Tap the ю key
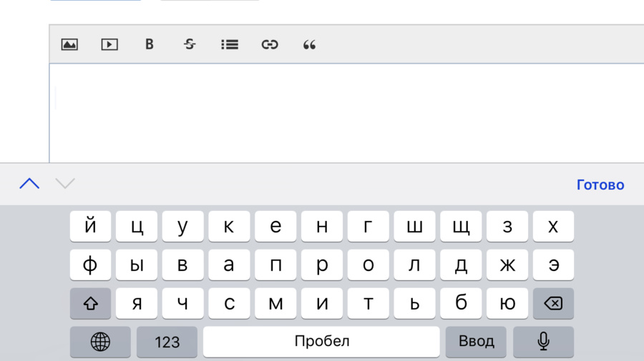This screenshot has height=361, width=644. click(507, 304)
